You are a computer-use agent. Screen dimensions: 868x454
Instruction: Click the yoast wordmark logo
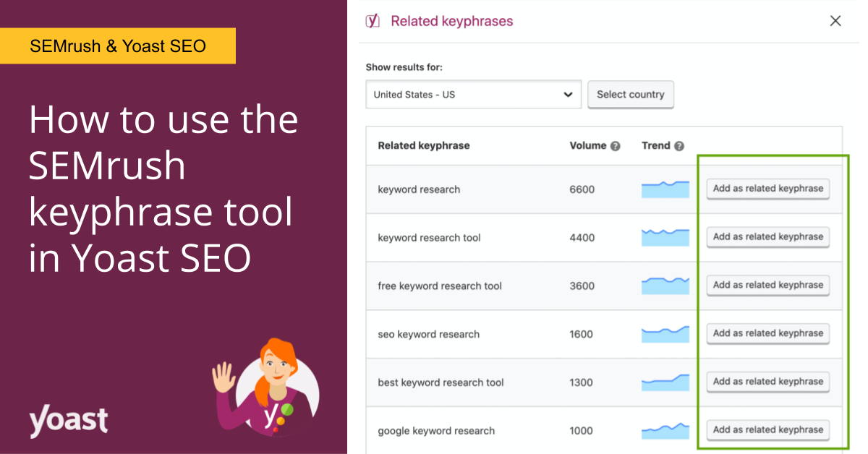(x=69, y=421)
